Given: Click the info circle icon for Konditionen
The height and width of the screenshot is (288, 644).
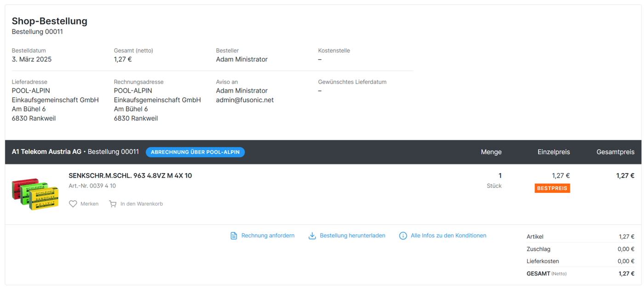Looking at the screenshot, I should pos(403,236).
